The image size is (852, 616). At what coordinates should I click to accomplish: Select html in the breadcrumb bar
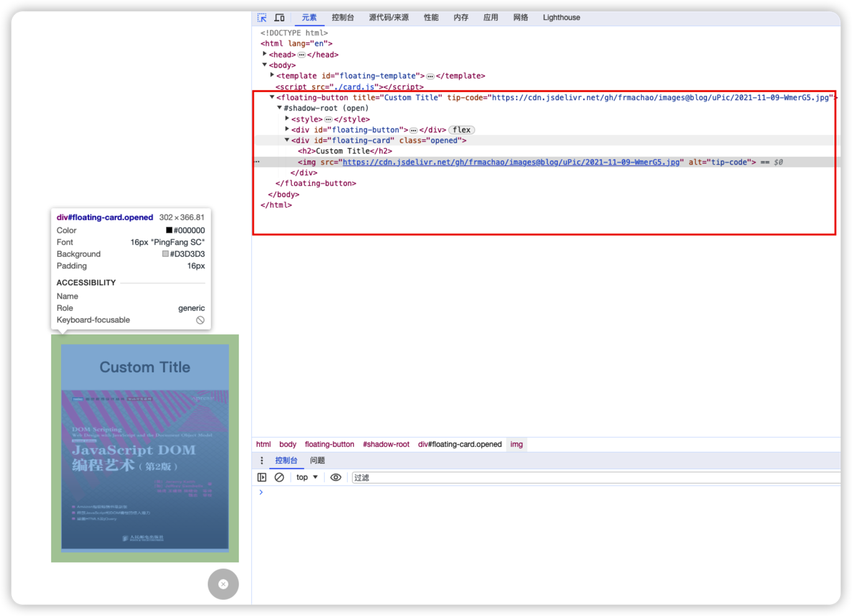(263, 444)
